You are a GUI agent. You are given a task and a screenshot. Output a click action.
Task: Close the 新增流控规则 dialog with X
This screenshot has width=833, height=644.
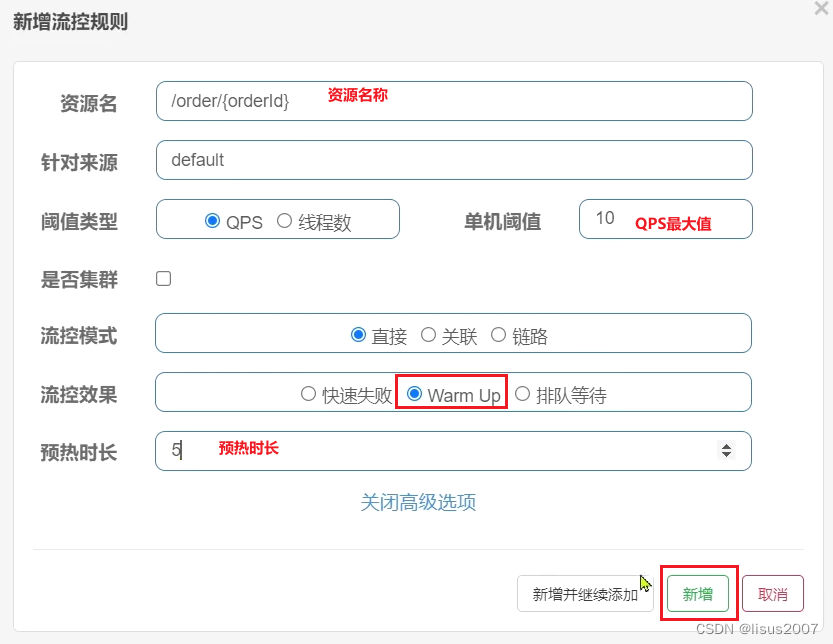coord(820,9)
